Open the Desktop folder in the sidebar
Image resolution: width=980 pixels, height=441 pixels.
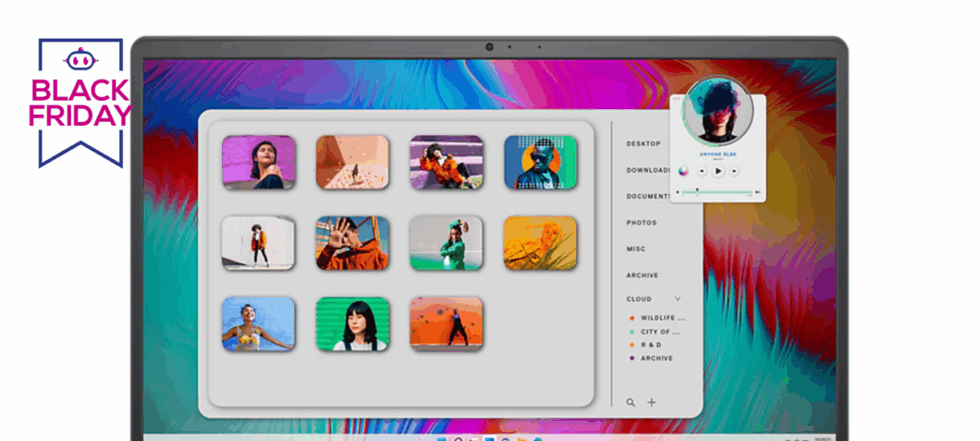coord(643,143)
